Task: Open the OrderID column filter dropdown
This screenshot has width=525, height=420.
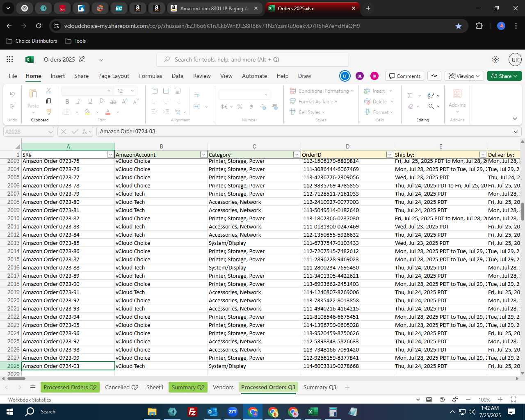Action: pos(390,155)
